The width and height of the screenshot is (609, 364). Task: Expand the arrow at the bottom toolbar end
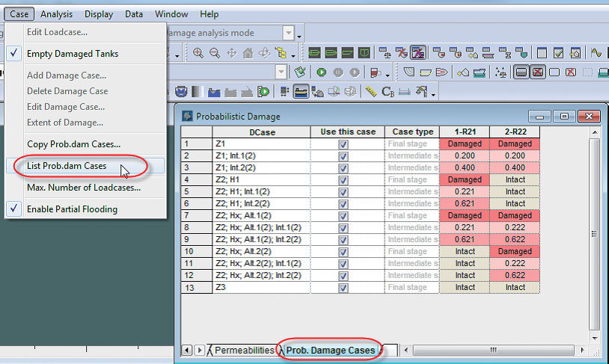click(433, 95)
